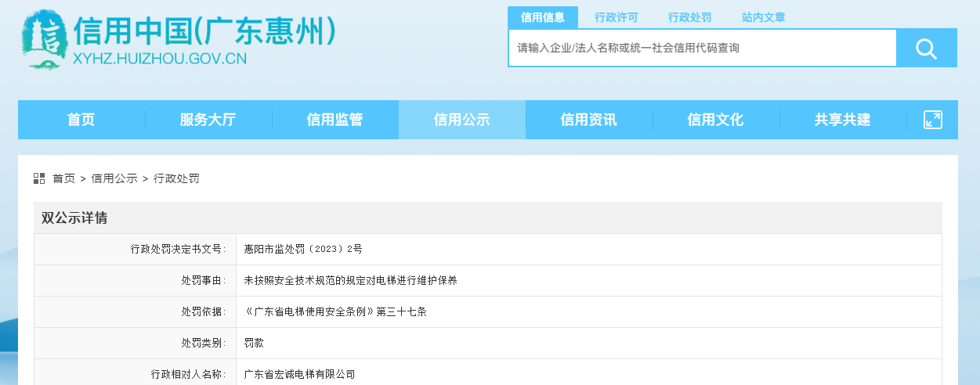The width and height of the screenshot is (980, 385).
Task: Click 未按照安全技术规范的规定对电梯进行维护保养 text
Action: [x=351, y=280]
